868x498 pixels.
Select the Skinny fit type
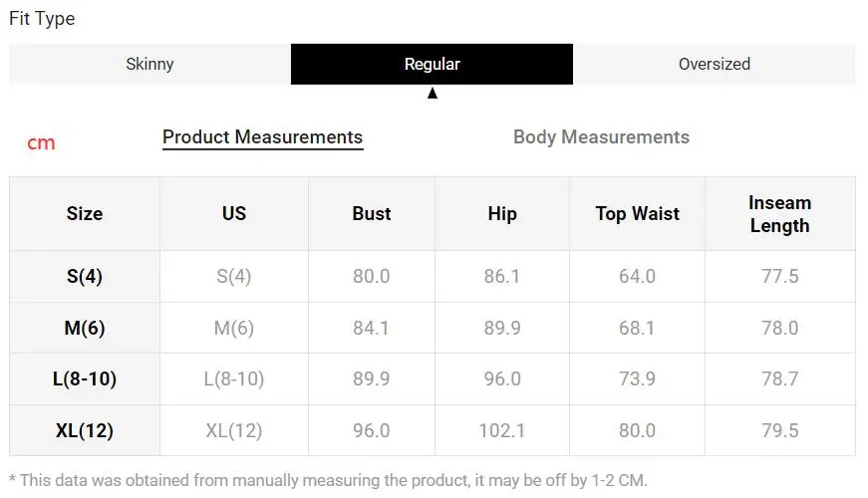coord(150,64)
